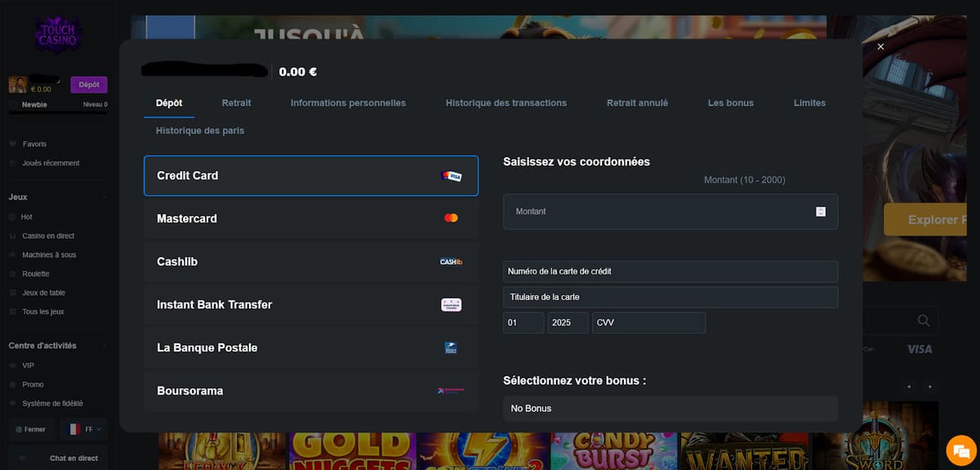Click Titulaire de la carte field

(x=670, y=297)
